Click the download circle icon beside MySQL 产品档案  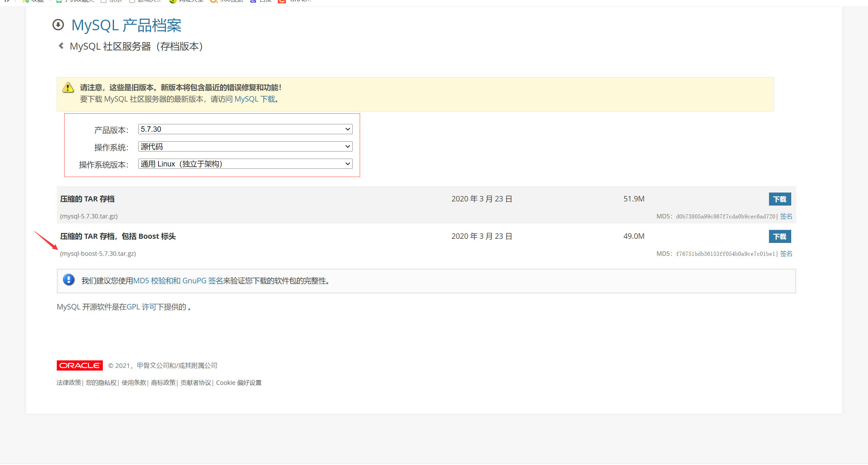pyautogui.click(x=58, y=25)
